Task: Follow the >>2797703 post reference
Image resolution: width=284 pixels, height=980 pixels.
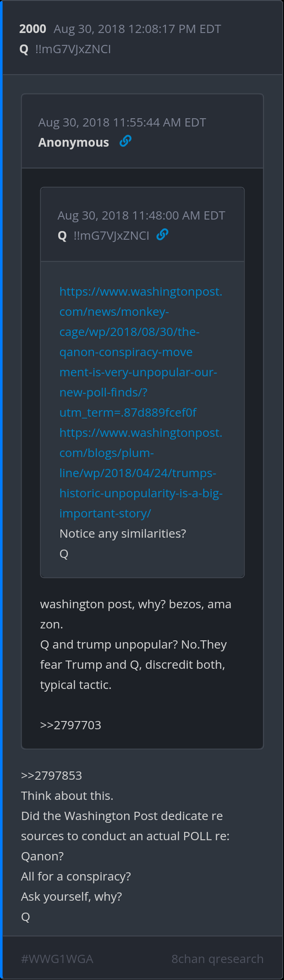Action: [71, 725]
